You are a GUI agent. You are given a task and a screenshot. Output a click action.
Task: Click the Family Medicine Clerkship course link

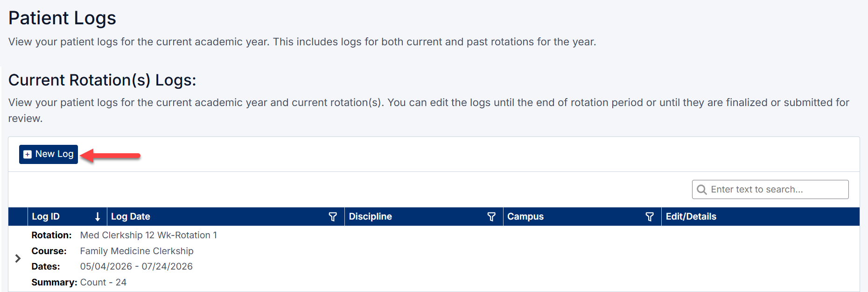tap(136, 251)
